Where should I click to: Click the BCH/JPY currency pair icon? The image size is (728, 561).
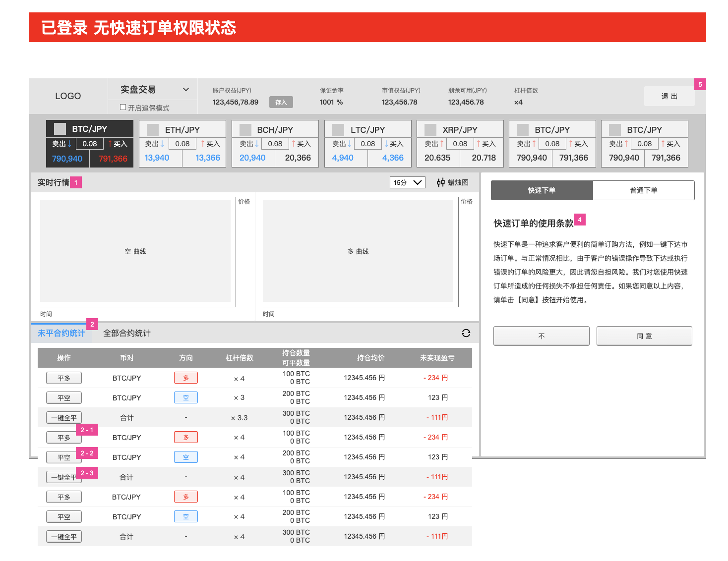pyautogui.click(x=245, y=130)
